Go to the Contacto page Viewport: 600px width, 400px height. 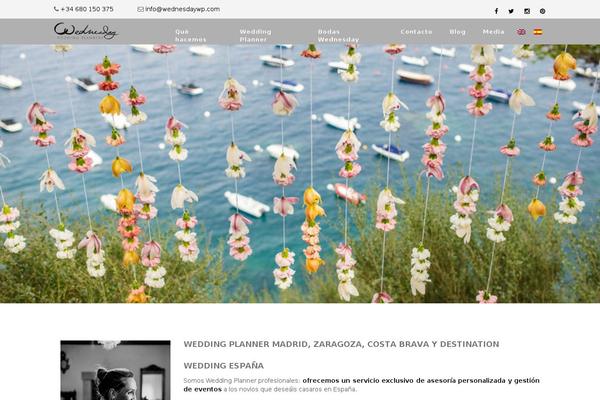click(416, 32)
